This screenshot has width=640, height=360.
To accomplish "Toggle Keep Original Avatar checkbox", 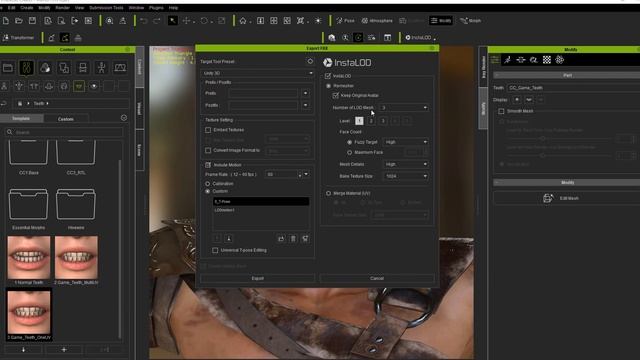I will (x=336, y=95).
